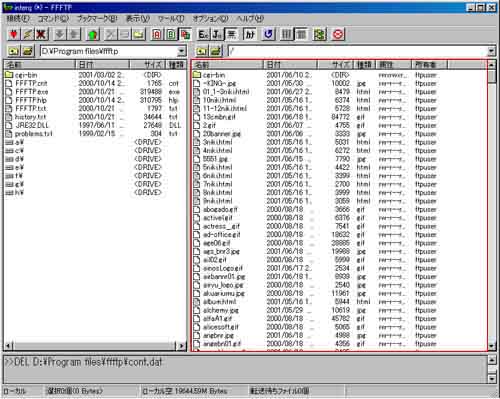Click local pane scroll left arrow
The width and height of the screenshot is (500, 399).
9,346
